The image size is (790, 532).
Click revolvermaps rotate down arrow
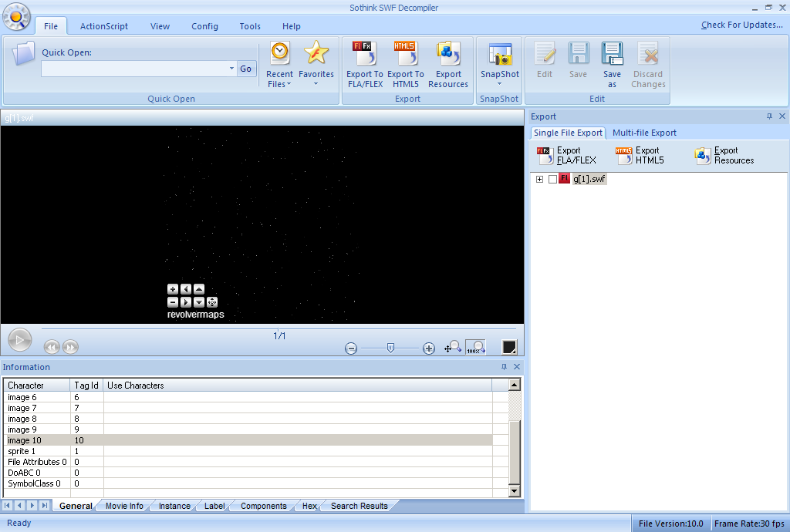pos(199,302)
